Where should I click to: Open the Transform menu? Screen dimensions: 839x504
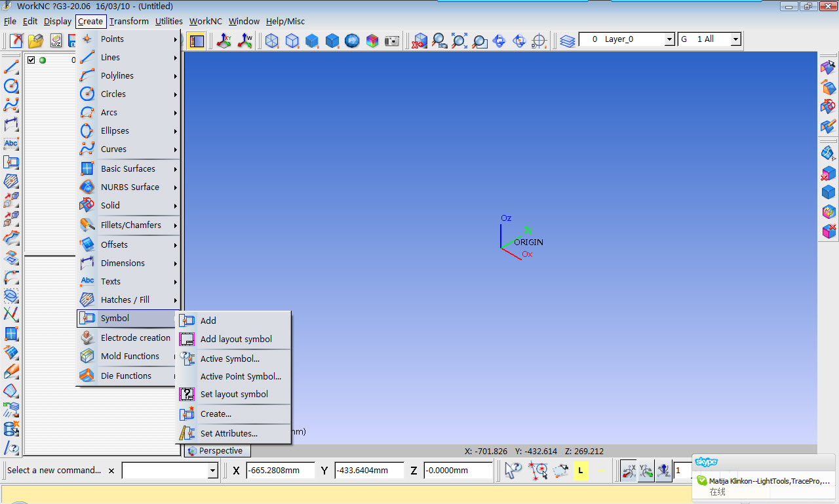point(129,21)
